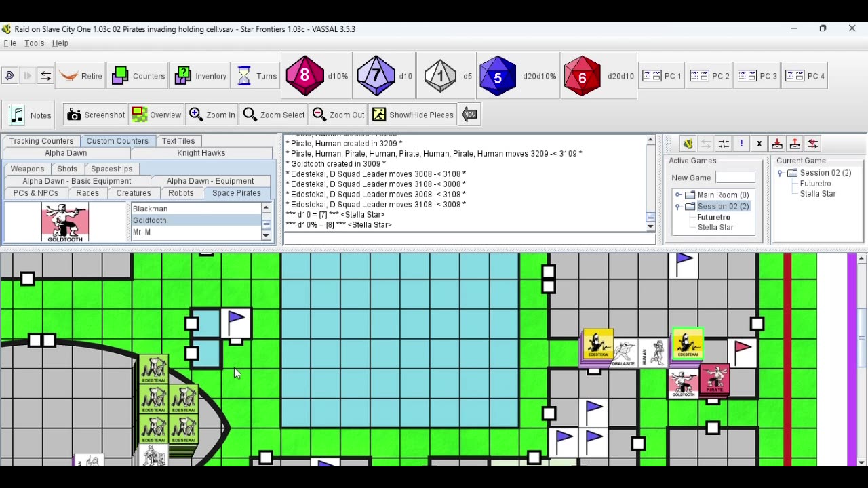Click the blue exclamation message icon
The image size is (868, 488).
741,144
